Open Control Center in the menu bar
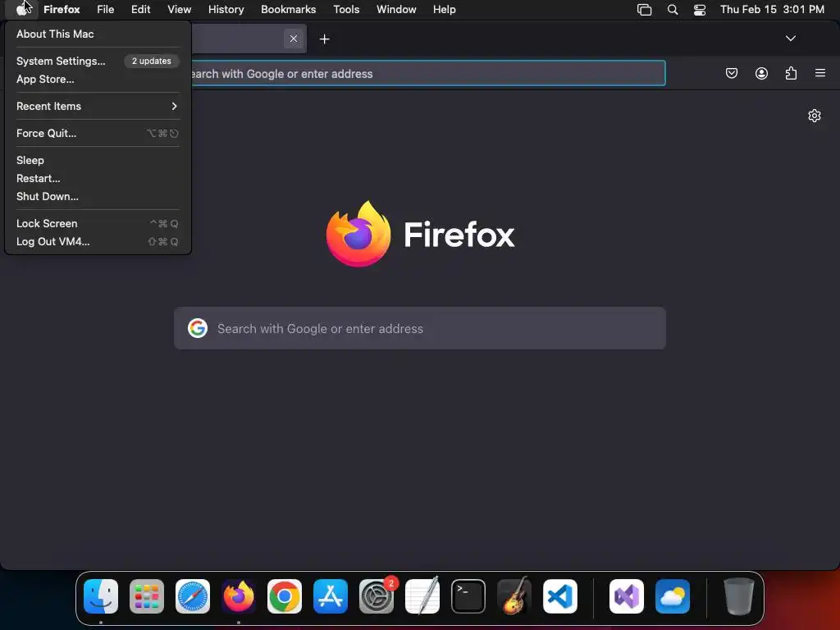 [699, 10]
